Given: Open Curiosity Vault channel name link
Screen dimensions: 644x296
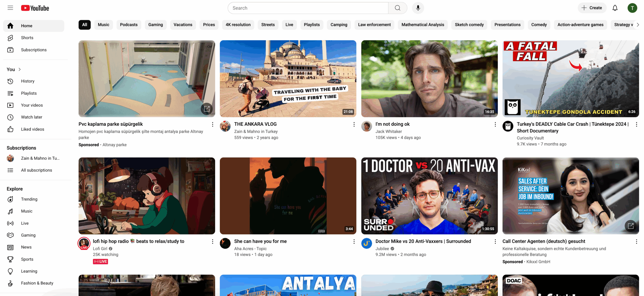Looking at the screenshot, I should click(x=530, y=138).
